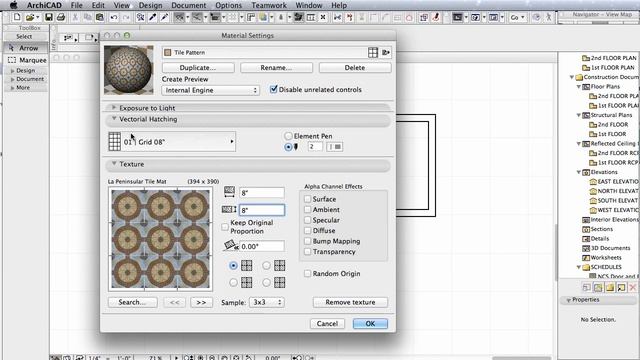Open the Teamwork menu
640x360 pixels.
[269, 5]
